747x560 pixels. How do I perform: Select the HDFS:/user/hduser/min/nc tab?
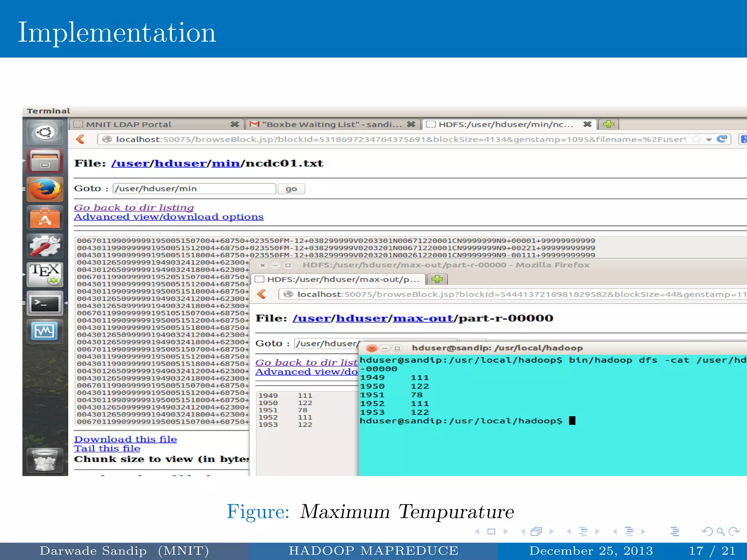point(509,124)
